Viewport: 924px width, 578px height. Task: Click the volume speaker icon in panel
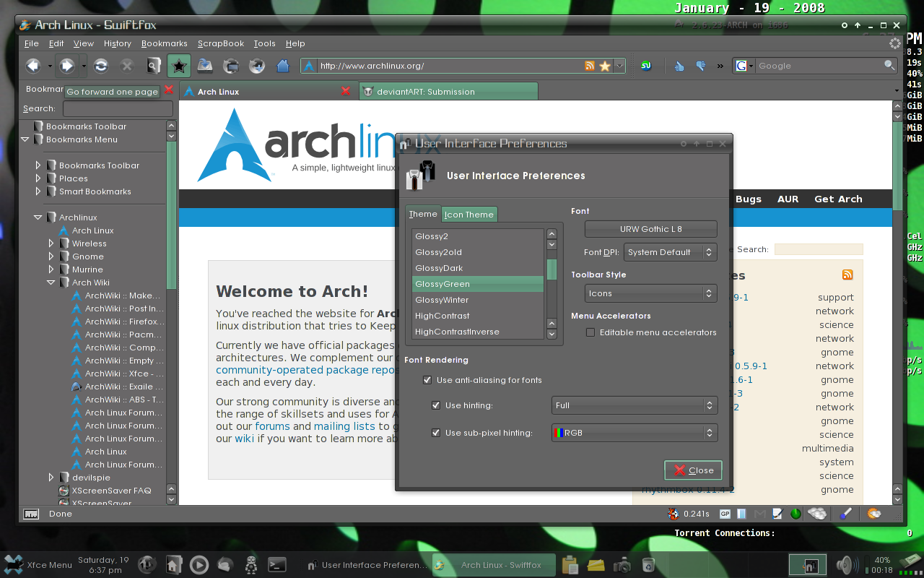click(844, 564)
